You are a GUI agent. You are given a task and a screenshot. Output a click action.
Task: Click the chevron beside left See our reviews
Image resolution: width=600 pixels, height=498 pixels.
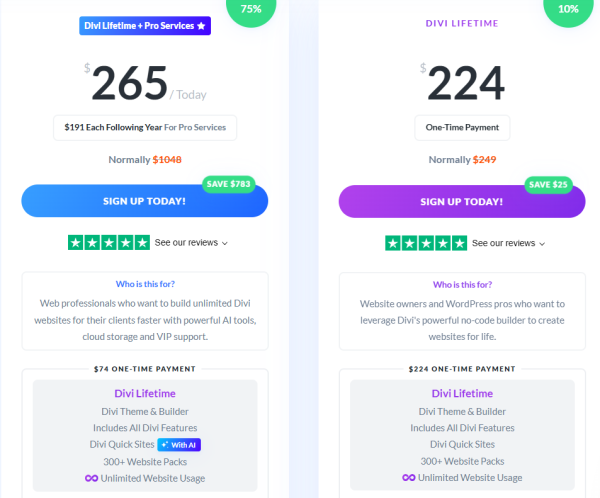[x=225, y=243]
